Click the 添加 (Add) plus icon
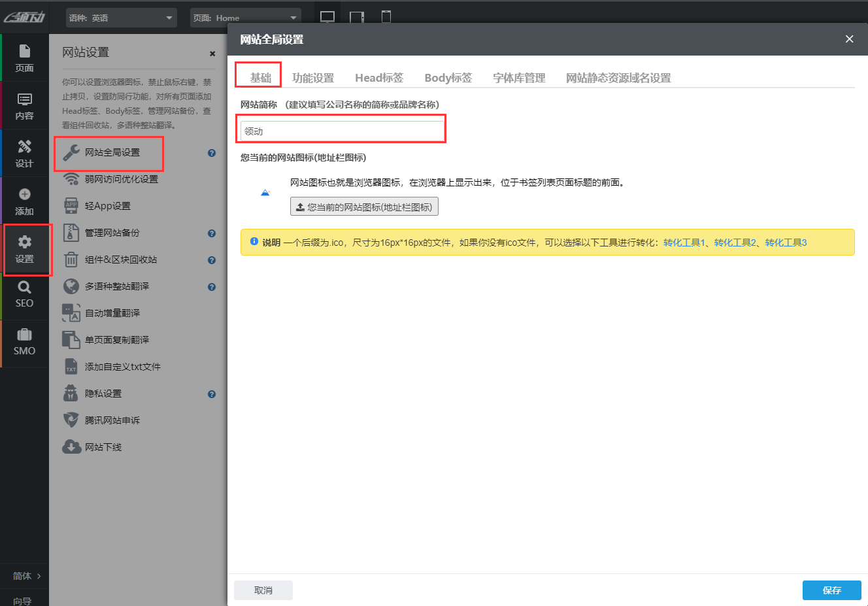The height and width of the screenshot is (606, 868). click(24, 194)
